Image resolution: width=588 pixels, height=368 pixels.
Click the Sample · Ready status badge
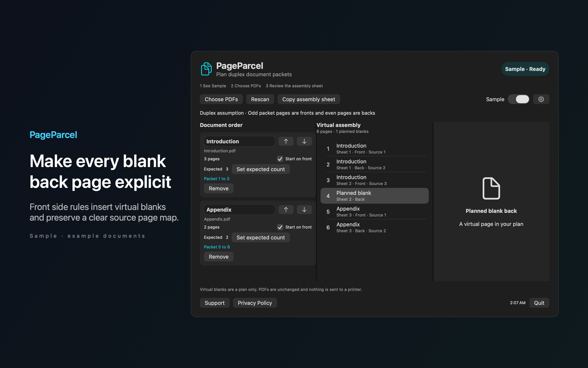(x=525, y=69)
